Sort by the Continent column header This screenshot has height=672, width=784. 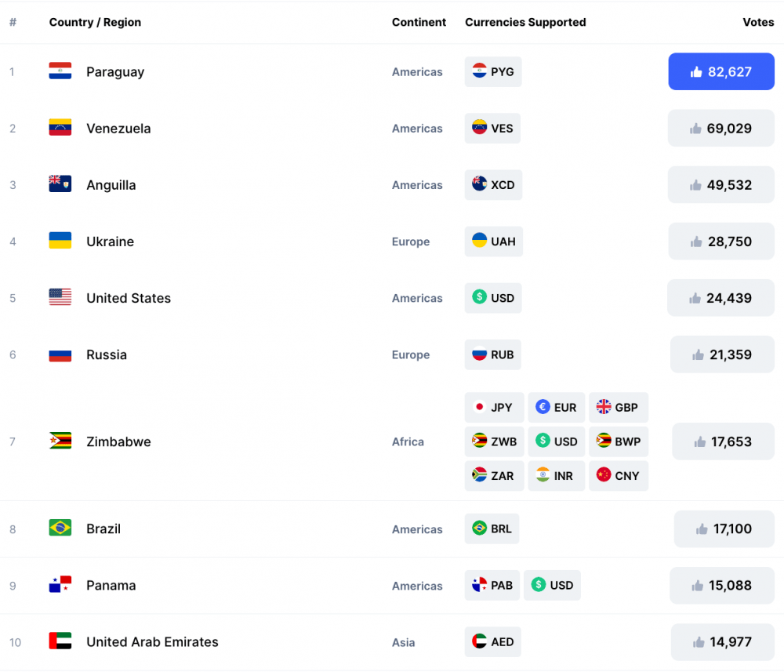click(x=419, y=22)
